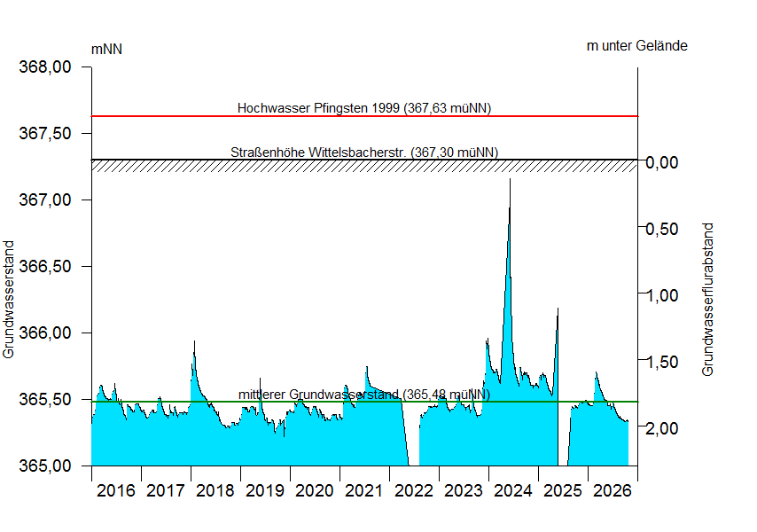The height and width of the screenshot is (532, 757).
Task: Click the Straßenhöhe Wittelsbacherstr. label
Action: point(364,153)
